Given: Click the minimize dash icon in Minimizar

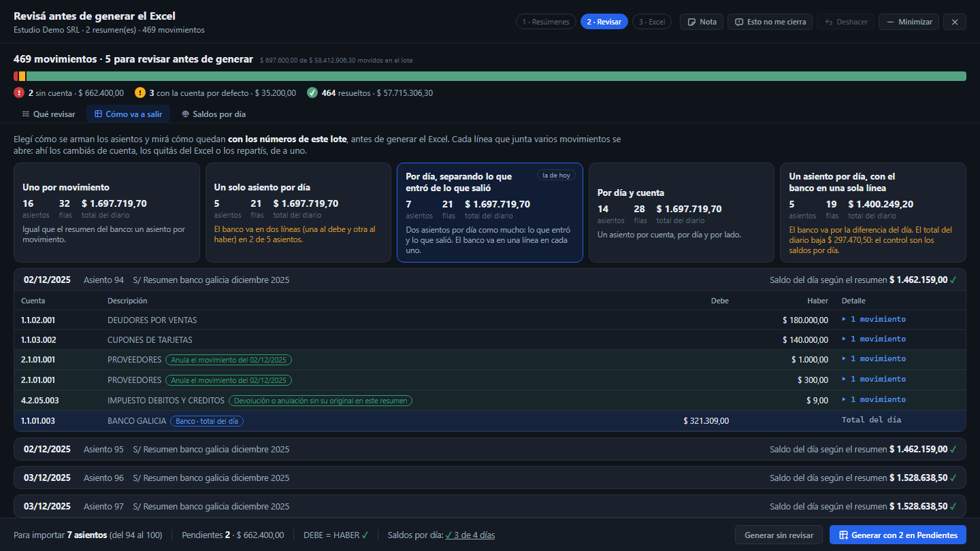Looking at the screenshot, I should click(x=890, y=22).
